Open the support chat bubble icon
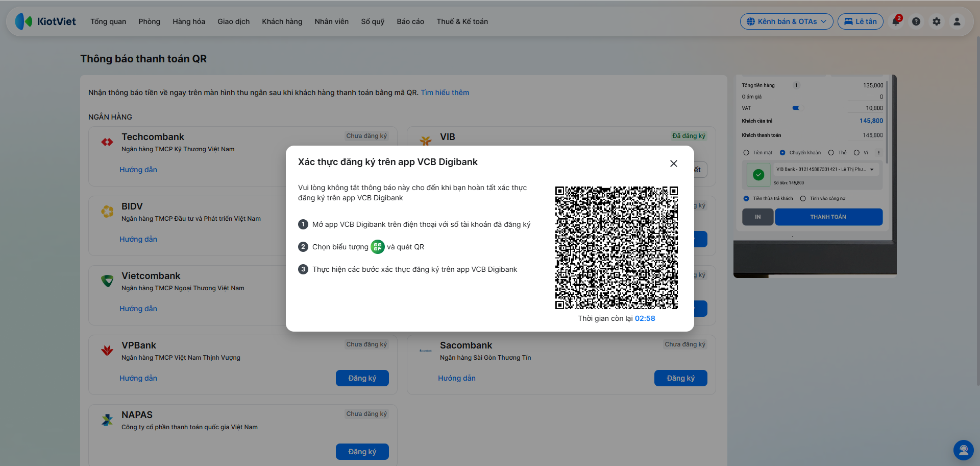Image resolution: width=980 pixels, height=466 pixels. (964, 450)
